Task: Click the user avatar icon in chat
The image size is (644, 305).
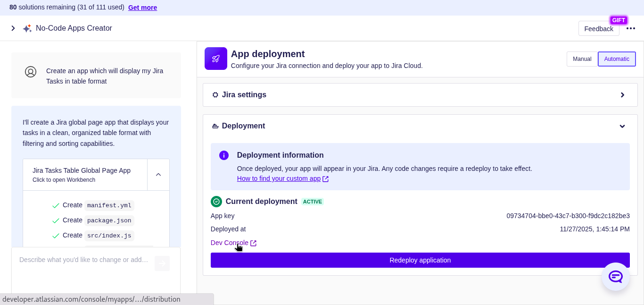Action: click(x=31, y=72)
